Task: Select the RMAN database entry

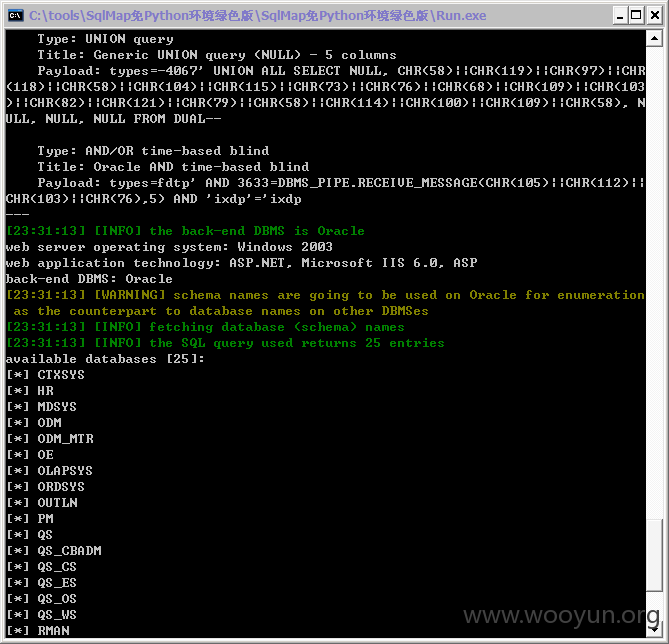Action: [x=38, y=631]
